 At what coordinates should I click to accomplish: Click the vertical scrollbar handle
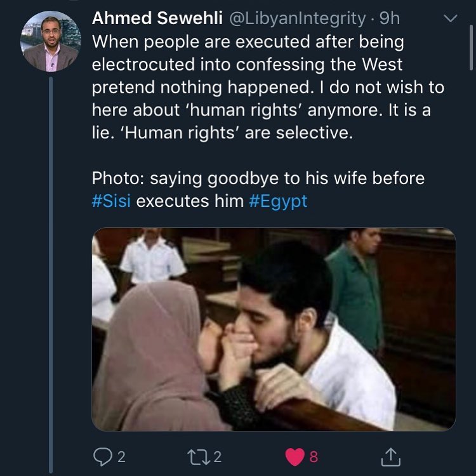click(x=471, y=48)
